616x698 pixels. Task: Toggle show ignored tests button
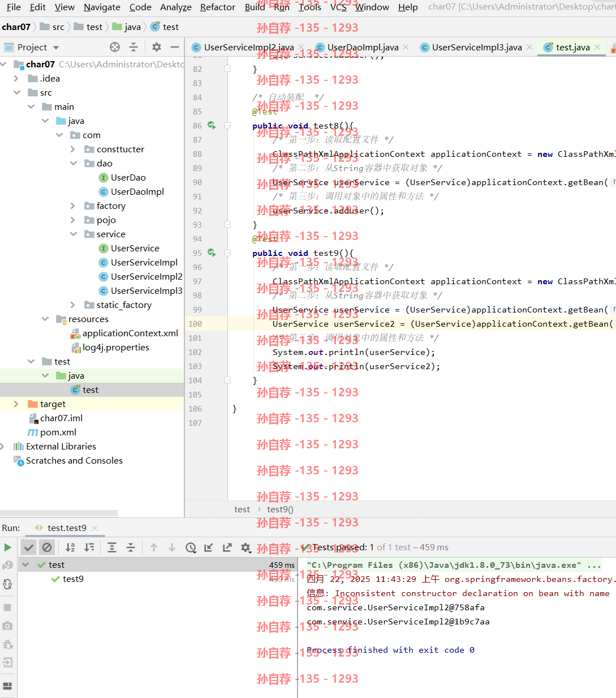pos(47,547)
